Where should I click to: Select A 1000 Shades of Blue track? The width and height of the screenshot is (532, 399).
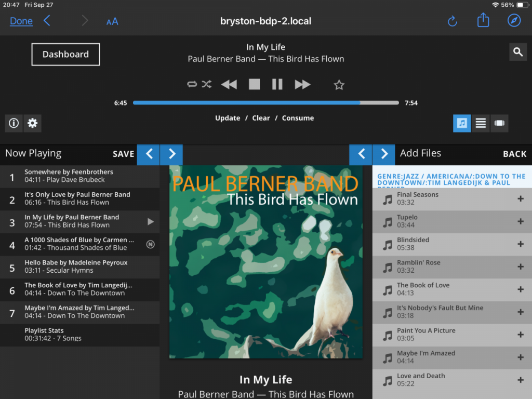click(x=79, y=245)
